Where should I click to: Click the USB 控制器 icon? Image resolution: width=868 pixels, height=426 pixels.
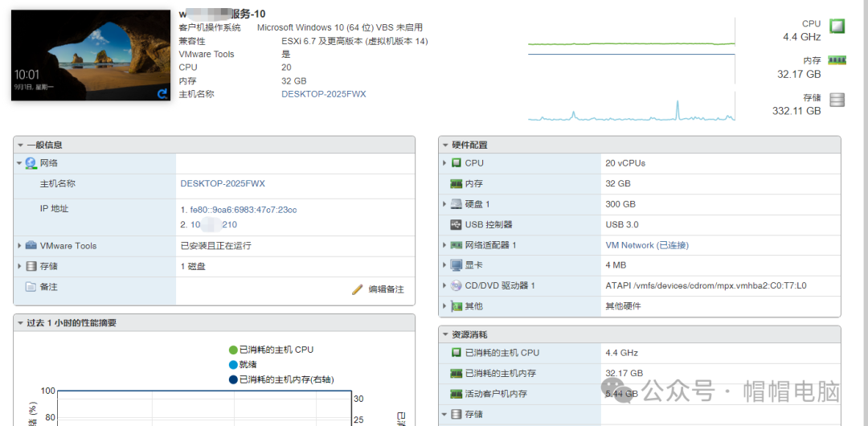point(457,224)
